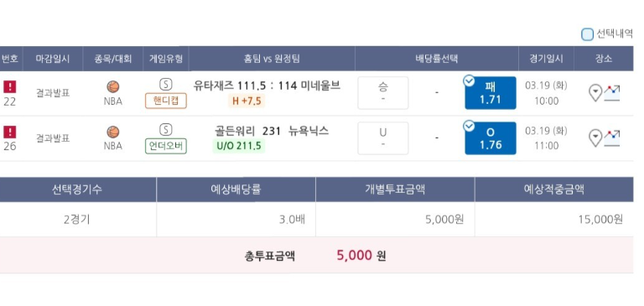
Task: Toggle the 선택내역 checkbox
Action: pos(587,34)
